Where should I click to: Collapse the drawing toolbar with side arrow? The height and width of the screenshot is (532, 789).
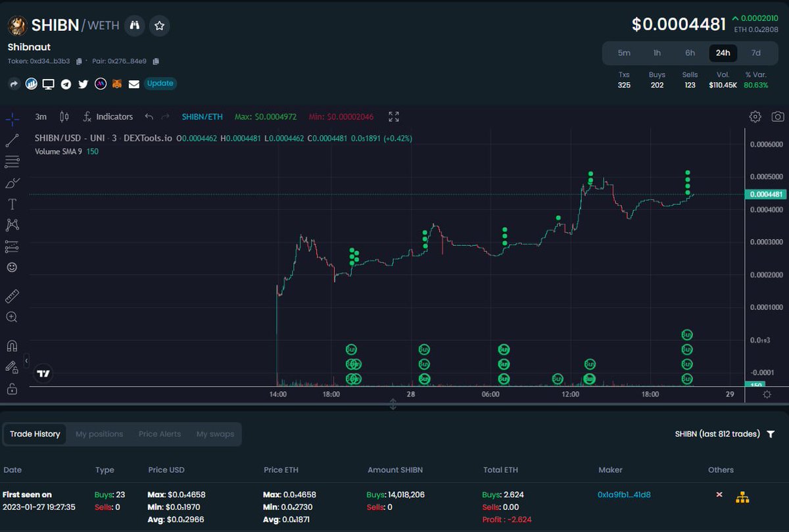[26, 360]
